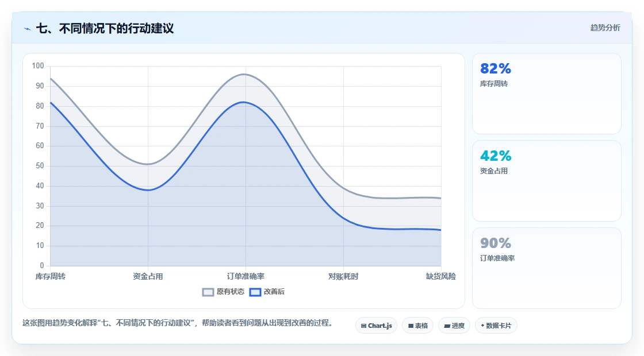Open the 42% 资金占用 data card
The height and width of the screenshot is (356, 644).
click(547, 181)
